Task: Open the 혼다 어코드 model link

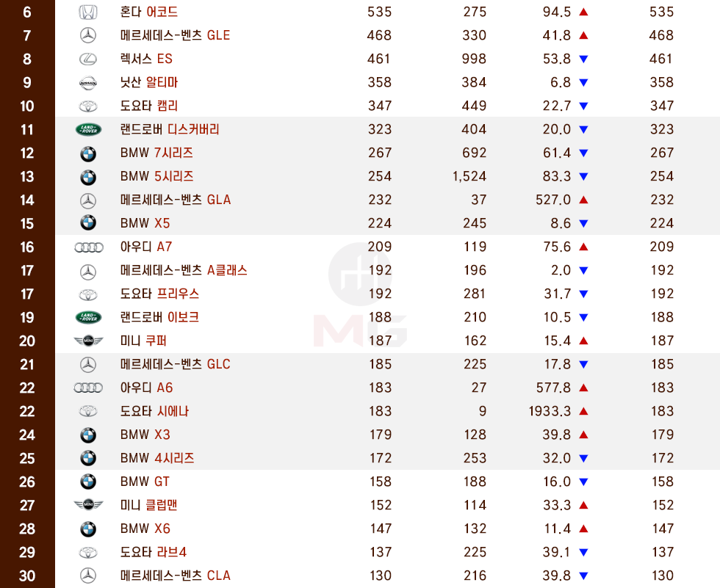Action: (x=148, y=12)
